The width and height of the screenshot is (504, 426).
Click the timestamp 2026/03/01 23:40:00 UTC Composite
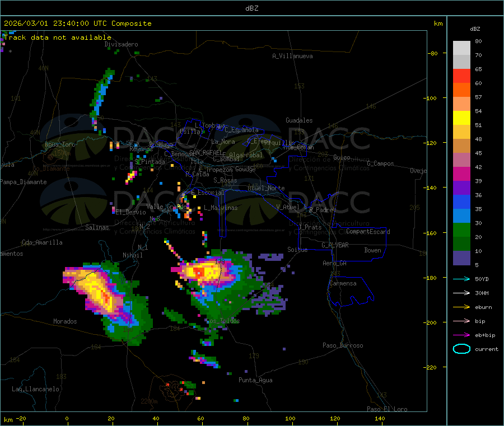pyautogui.click(x=77, y=24)
